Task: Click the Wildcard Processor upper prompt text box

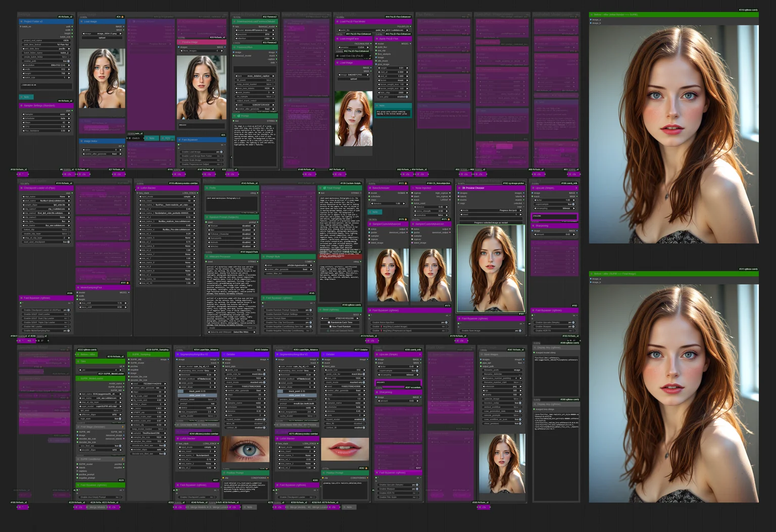Action: 231,280
